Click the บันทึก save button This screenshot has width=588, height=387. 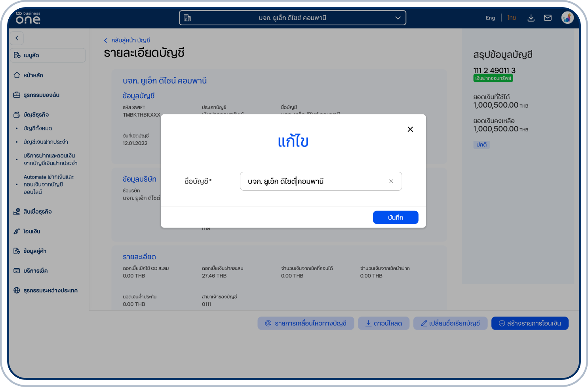click(395, 217)
